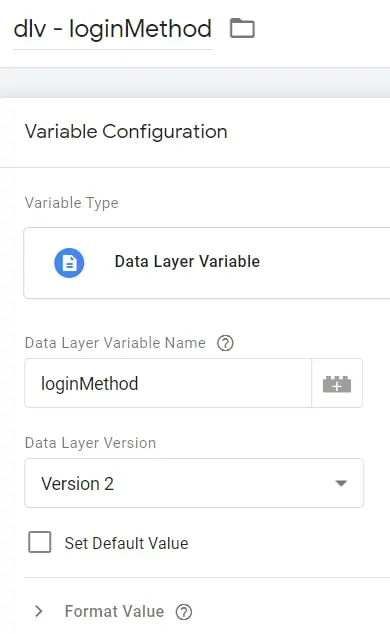Click the insert-variable brick icon
Image resolution: width=390 pixels, height=634 pixels.
coord(337,383)
